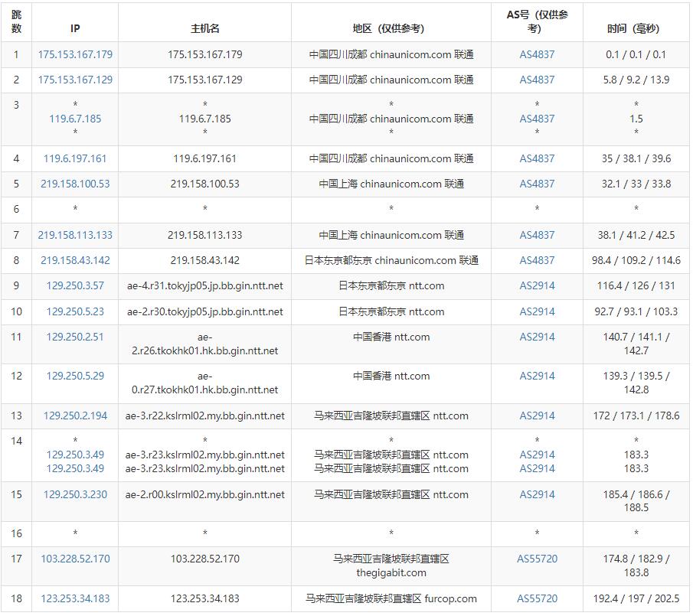Open IP link 129.250.2.51
Image resolution: width=693 pixels, height=616 pixels.
pos(75,337)
